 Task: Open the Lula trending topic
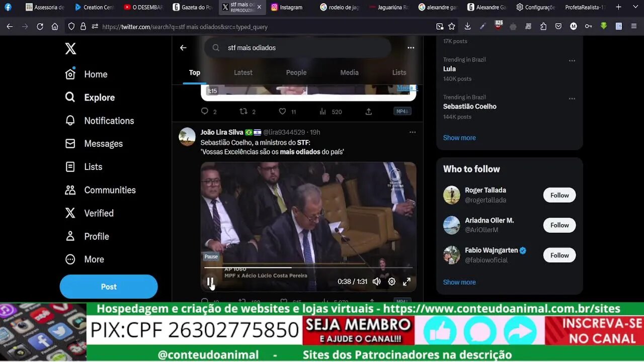pos(449,69)
